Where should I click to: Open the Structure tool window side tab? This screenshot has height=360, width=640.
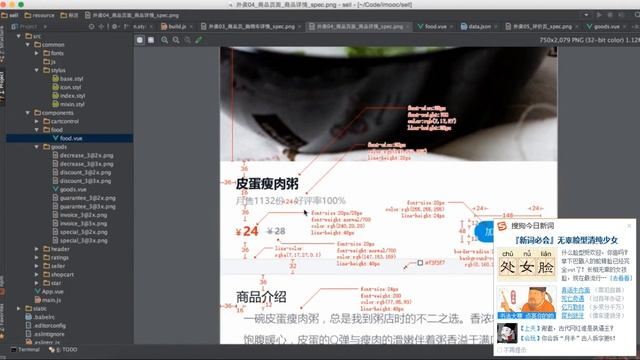tap(2, 44)
